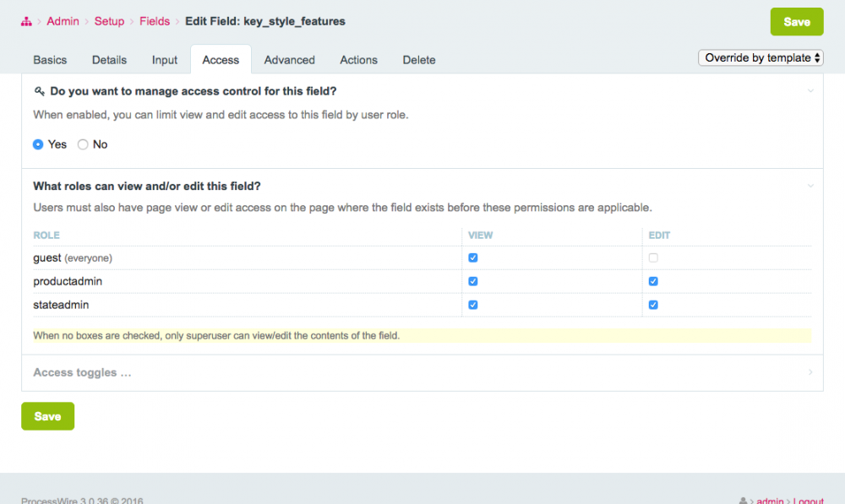This screenshot has width=845, height=504.
Task: Expand the Access toggles section
Action: click(x=82, y=372)
